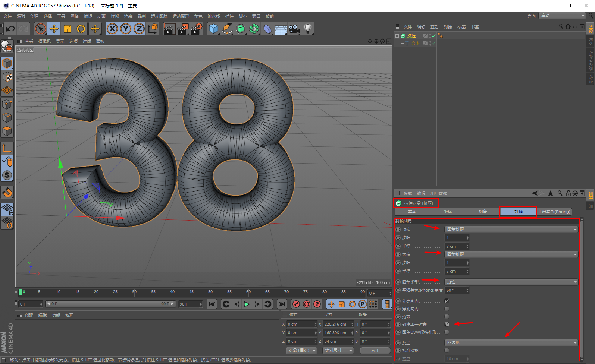The height and width of the screenshot is (364, 595).
Task: Activate the Rotate tool
Action: coord(81,29)
